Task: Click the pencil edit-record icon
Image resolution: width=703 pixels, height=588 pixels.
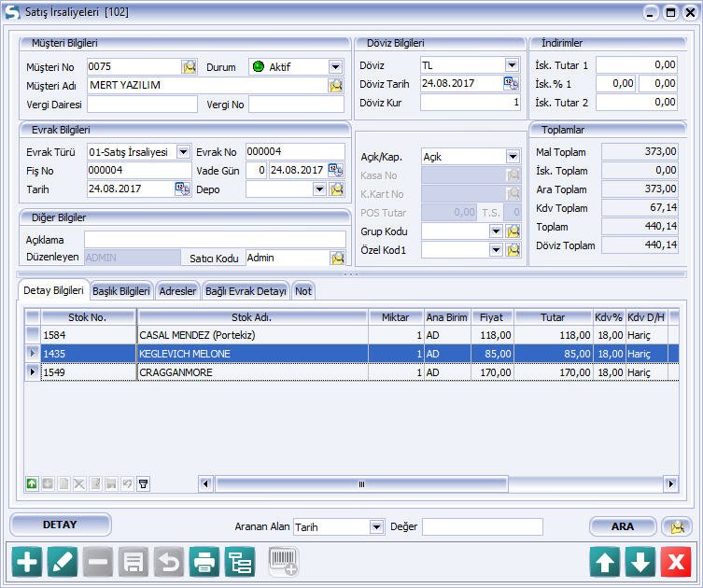Action: 62,562
